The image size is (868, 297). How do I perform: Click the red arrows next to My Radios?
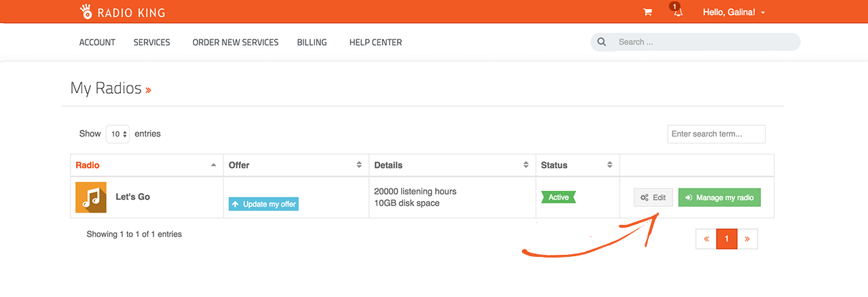click(x=148, y=90)
